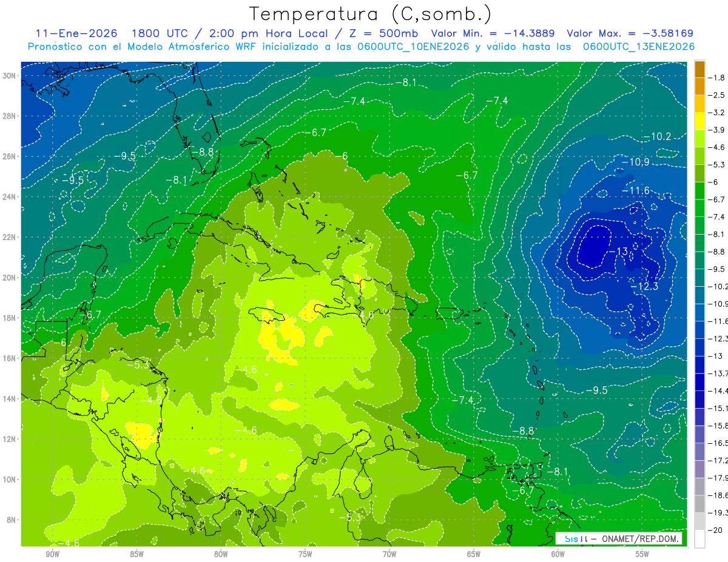Screen dimensions: 728x562
Task: Select the 26N latitude axis label
Action: [9, 156]
